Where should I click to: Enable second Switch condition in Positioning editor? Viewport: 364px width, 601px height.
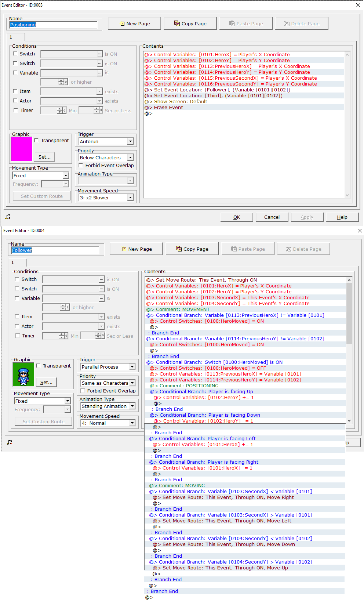(x=15, y=63)
